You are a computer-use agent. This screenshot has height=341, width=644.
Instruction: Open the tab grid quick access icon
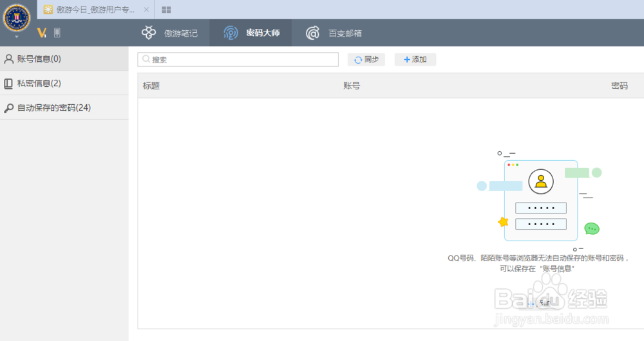(x=166, y=10)
